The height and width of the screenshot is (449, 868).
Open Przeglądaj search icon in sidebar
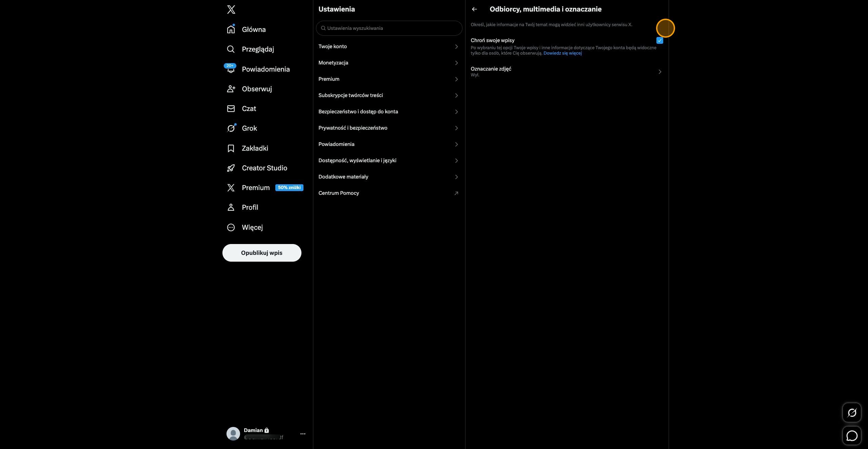tap(231, 49)
